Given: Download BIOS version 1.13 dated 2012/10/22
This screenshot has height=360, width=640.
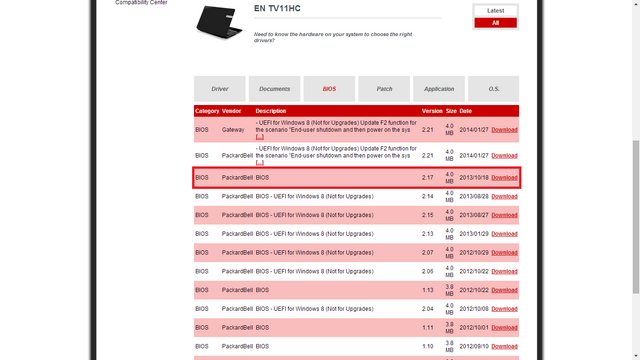Looking at the screenshot, I should 504,291.
